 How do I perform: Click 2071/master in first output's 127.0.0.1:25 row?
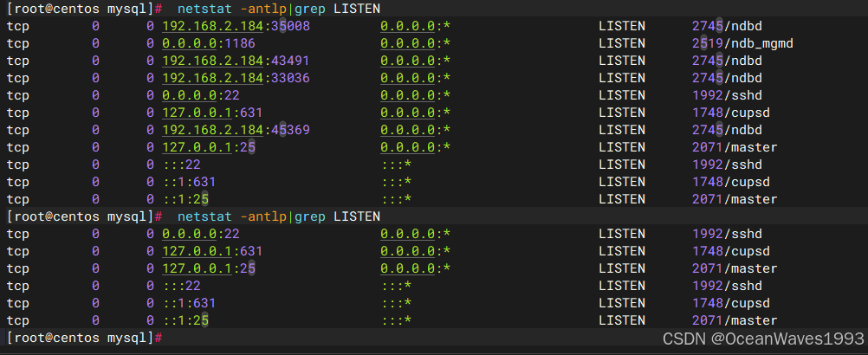point(735,147)
